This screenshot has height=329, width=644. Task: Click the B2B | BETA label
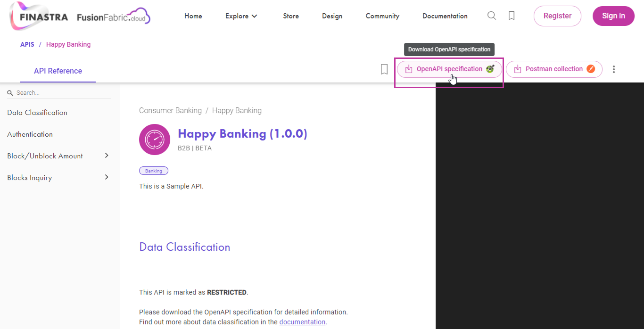click(195, 148)
